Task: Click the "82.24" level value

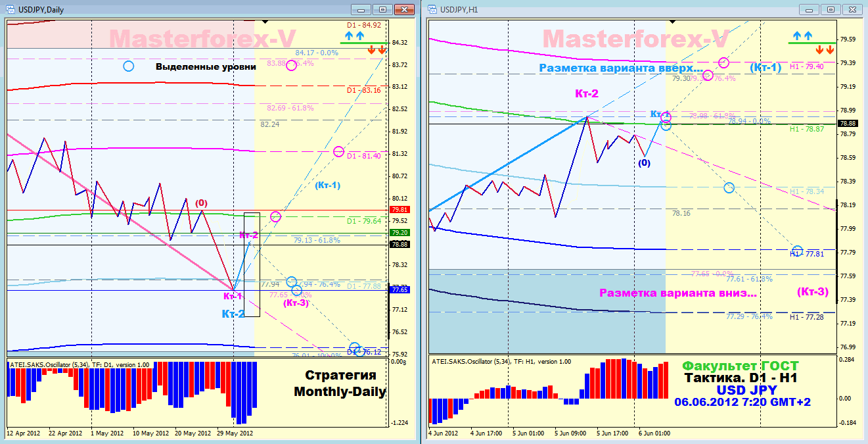Action: click(x=270, y=124)
